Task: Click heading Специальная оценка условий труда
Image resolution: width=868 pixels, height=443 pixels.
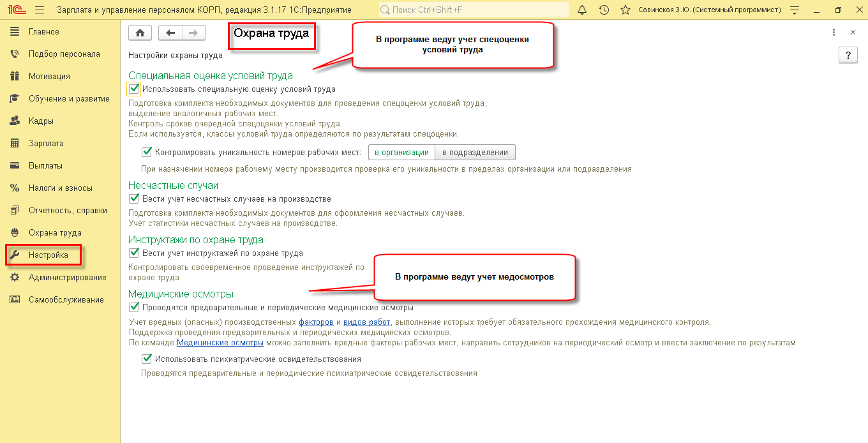Action: click(x=211, y=75)
